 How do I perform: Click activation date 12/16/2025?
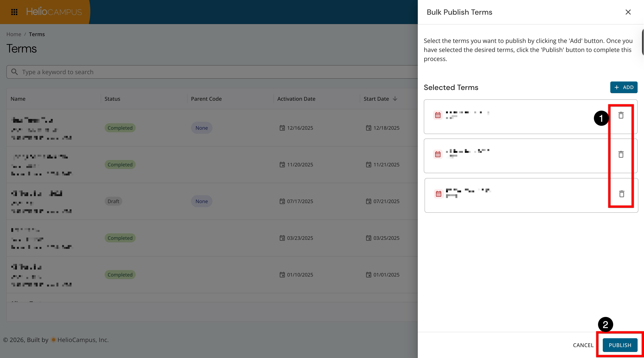300,128
